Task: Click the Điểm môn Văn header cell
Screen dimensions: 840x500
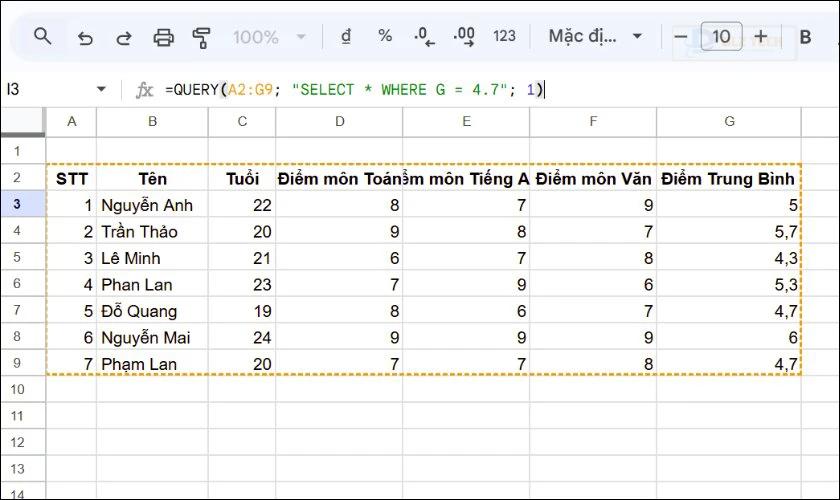Action: tap(593, 178)
